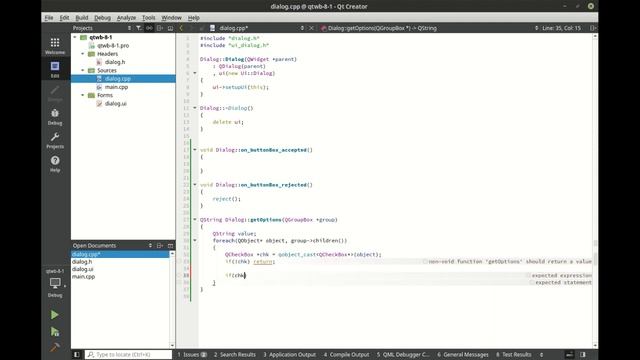This screenshot has width=640, height=360.
Task: Split the Projects panel
Action: click(x=160, y=28)
